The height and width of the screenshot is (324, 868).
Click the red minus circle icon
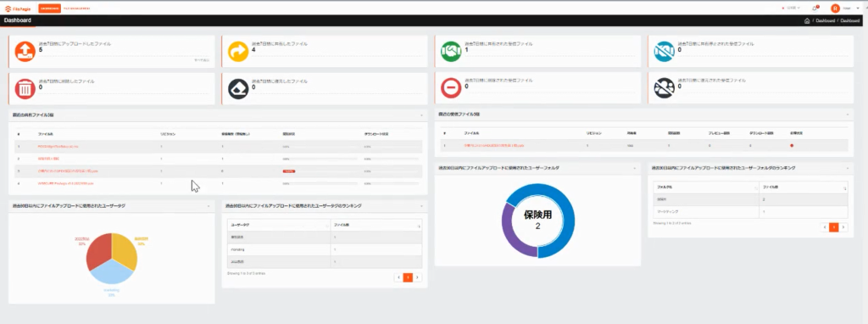(451, 88)
